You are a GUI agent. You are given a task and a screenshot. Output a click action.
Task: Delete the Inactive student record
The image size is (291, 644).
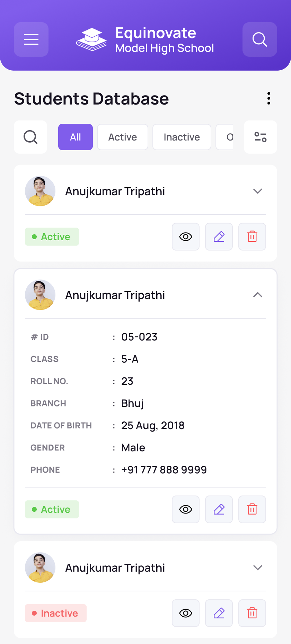pos(252,613)
